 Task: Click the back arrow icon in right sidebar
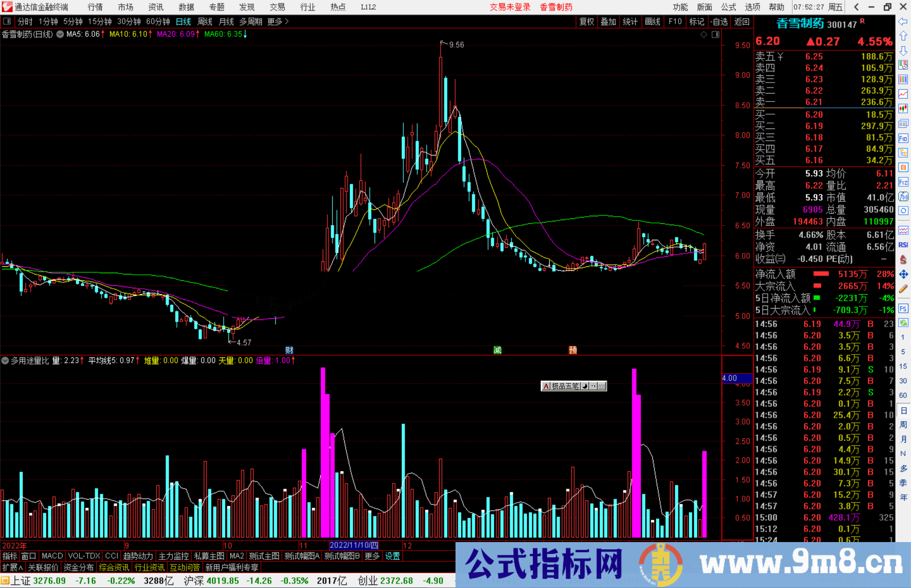coord(903,21)
